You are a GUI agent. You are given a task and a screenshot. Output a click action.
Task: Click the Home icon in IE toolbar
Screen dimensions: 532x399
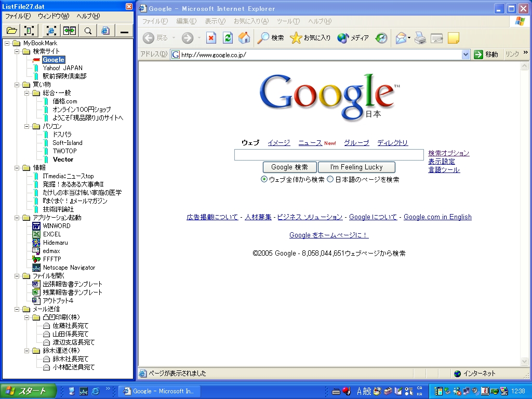tap(244, 37)
